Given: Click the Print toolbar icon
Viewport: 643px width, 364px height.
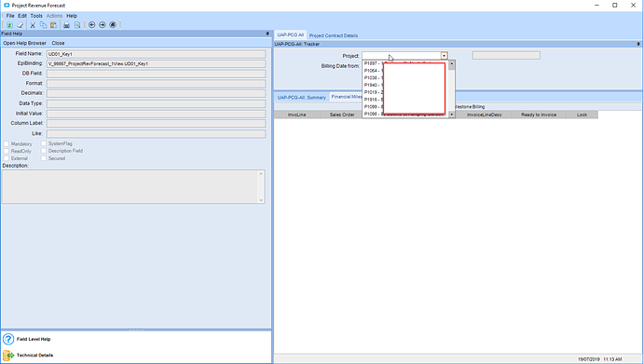Looking at the screenshot, I should pyautogui.click(x=66, y=25).
